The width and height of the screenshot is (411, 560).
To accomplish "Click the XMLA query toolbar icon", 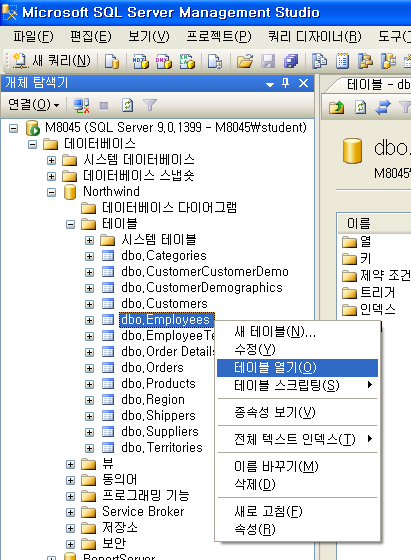I will [187, 61].
